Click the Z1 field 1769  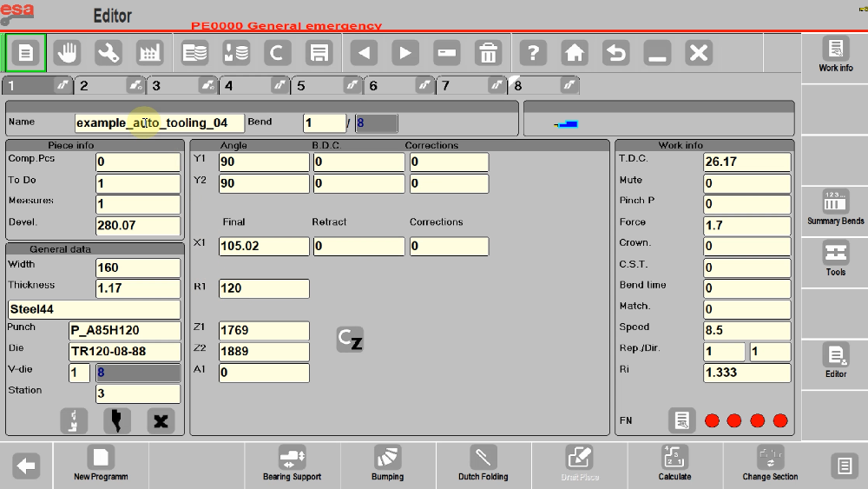pos(264,330)
